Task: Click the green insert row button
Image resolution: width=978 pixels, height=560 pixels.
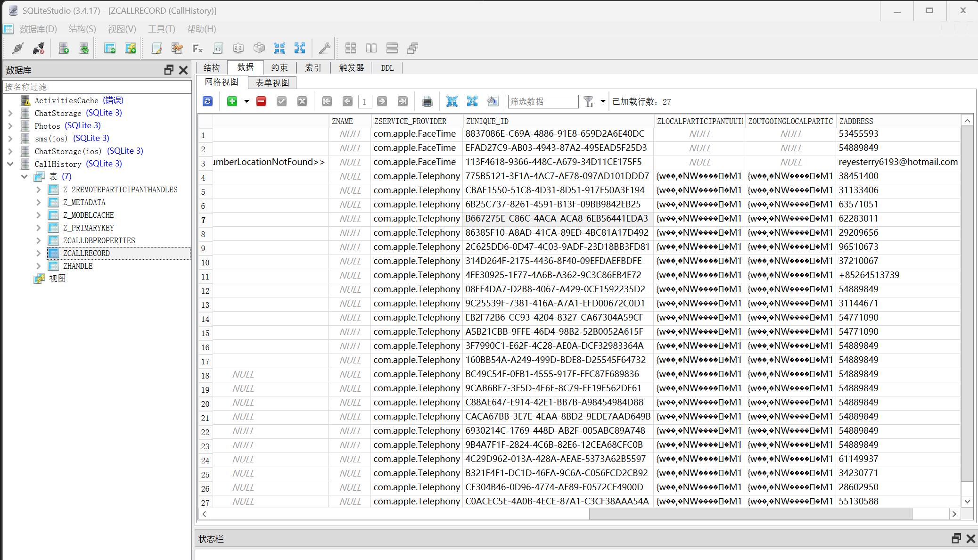Action: (x=232, y=101)
